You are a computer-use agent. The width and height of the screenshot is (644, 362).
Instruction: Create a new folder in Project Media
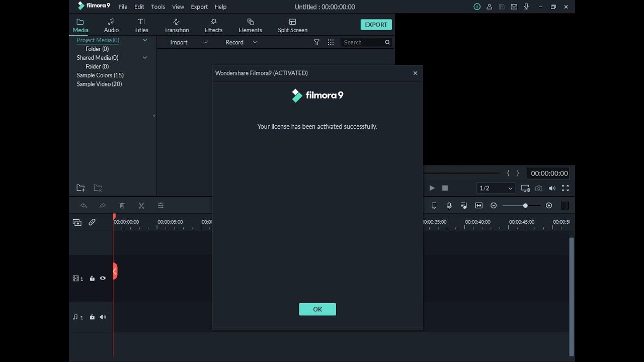tap(80, 188)
